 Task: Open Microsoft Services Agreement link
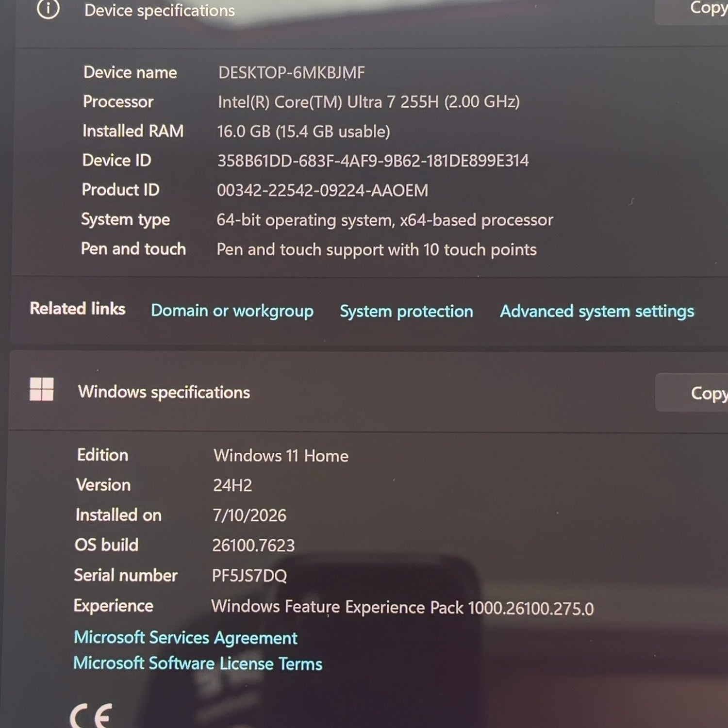click(185, 638)
